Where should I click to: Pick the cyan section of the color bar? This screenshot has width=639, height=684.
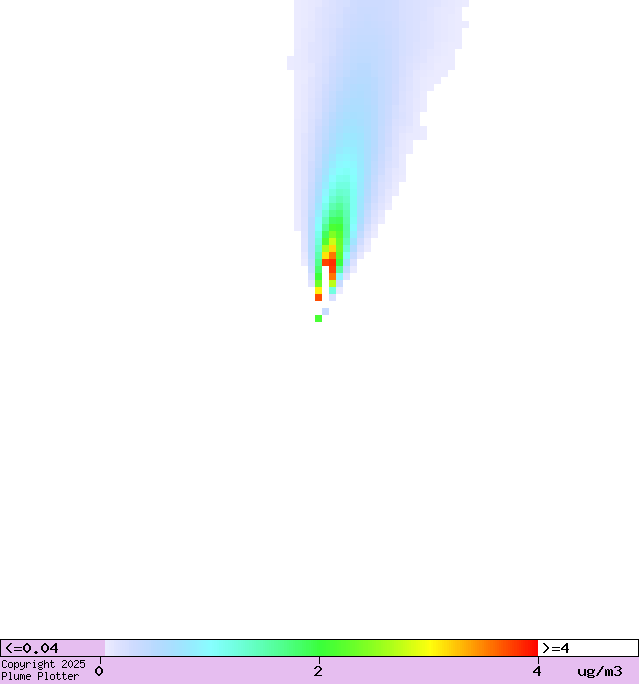[x=210, y=648]
